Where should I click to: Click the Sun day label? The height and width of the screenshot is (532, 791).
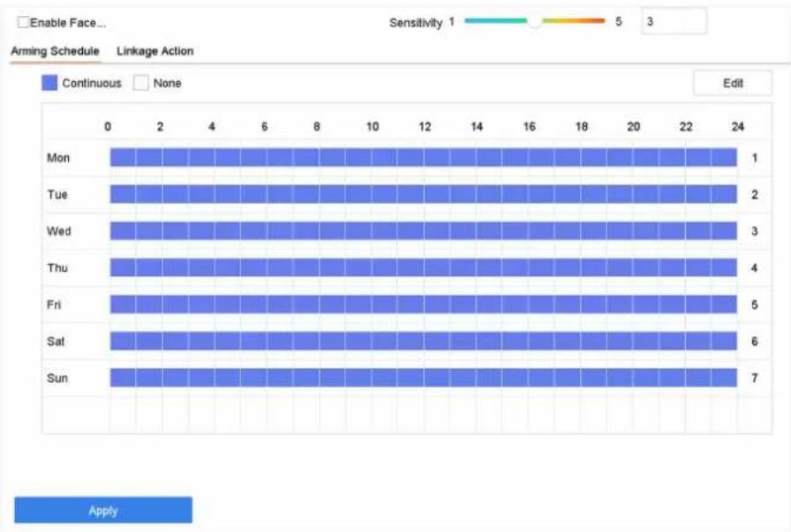[x=57, y=378]
